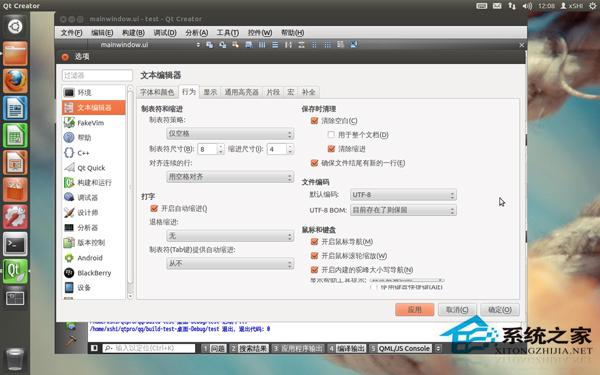Switch to Qt Creator in the dock
The height and width of the screenshot is (375, 600).
[15, 271]
